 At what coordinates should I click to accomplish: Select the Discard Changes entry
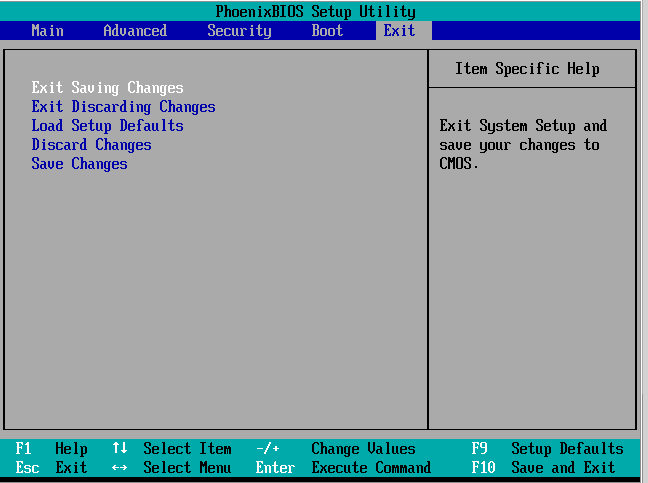point(91,145)
